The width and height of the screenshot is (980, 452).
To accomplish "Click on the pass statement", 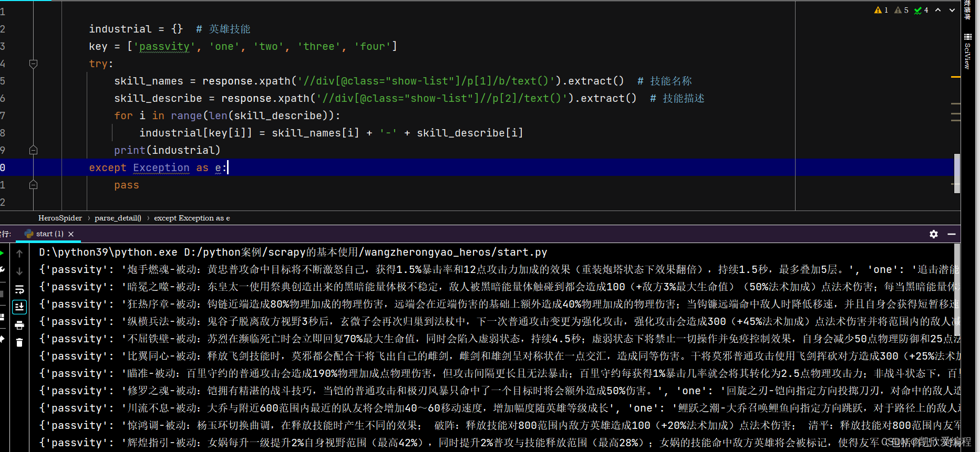I will (127, 185).
